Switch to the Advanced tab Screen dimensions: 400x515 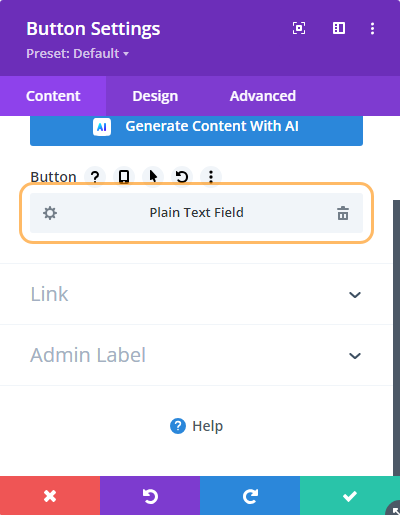tap(263, 96)
